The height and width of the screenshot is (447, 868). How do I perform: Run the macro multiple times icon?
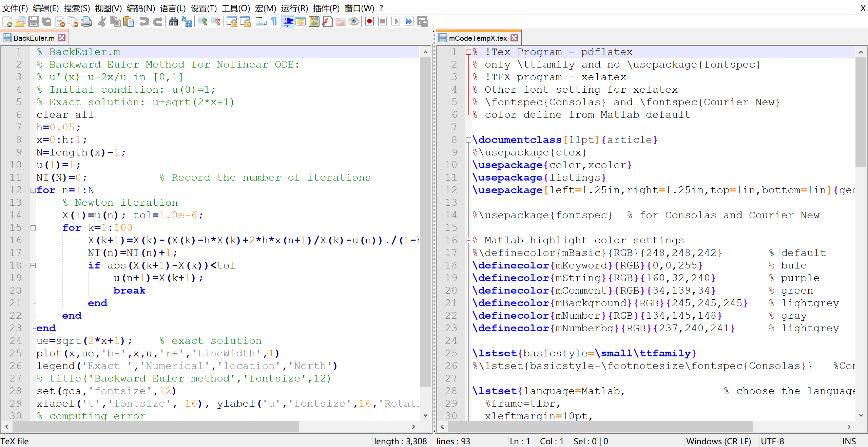[x=409, y=22]
